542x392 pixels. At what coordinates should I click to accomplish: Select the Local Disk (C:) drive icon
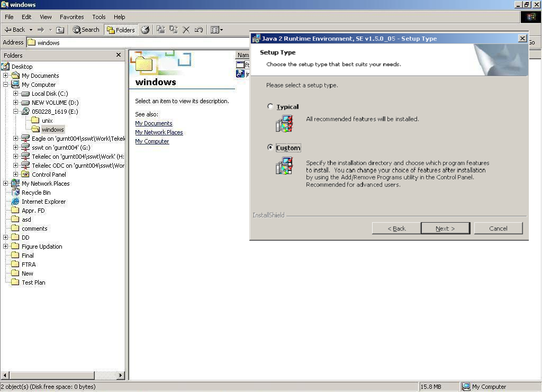tap(25, 94)
